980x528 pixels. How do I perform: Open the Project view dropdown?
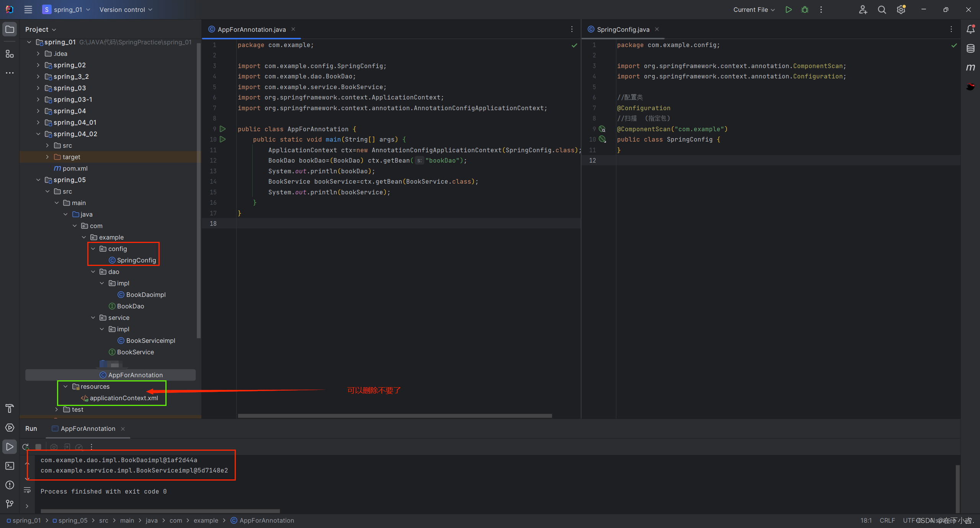(x=41, y=29)
